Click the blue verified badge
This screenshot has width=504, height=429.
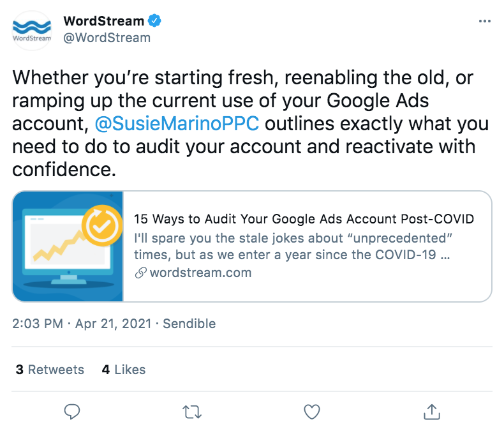(154, 21)
